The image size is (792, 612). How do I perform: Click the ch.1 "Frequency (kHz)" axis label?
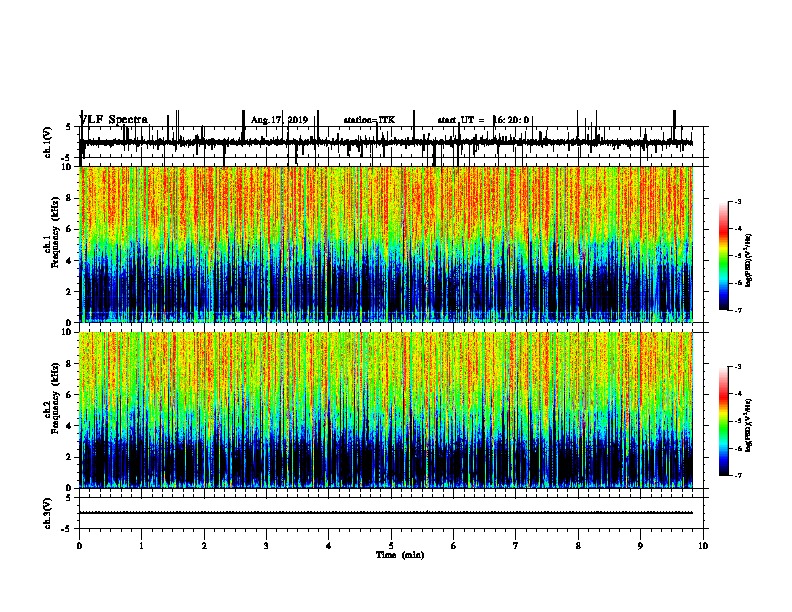point(55,230)
